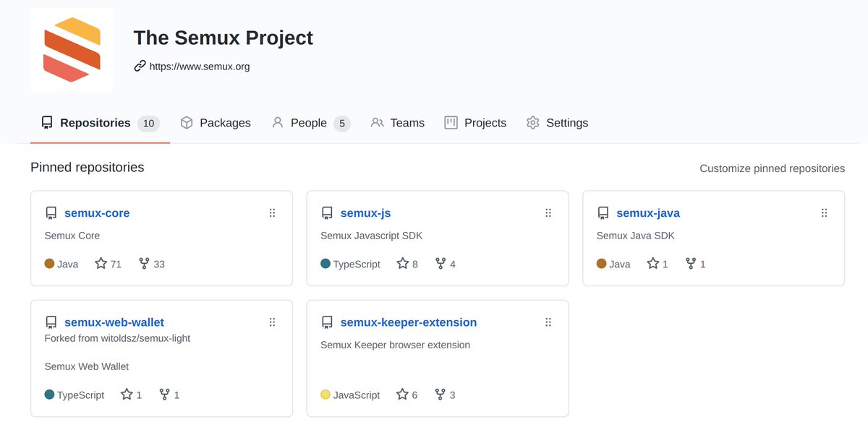The width and height of the screenshot is (868, 443).
Task: Open the semux-web-wallet repository
Action: pos(114,322)
